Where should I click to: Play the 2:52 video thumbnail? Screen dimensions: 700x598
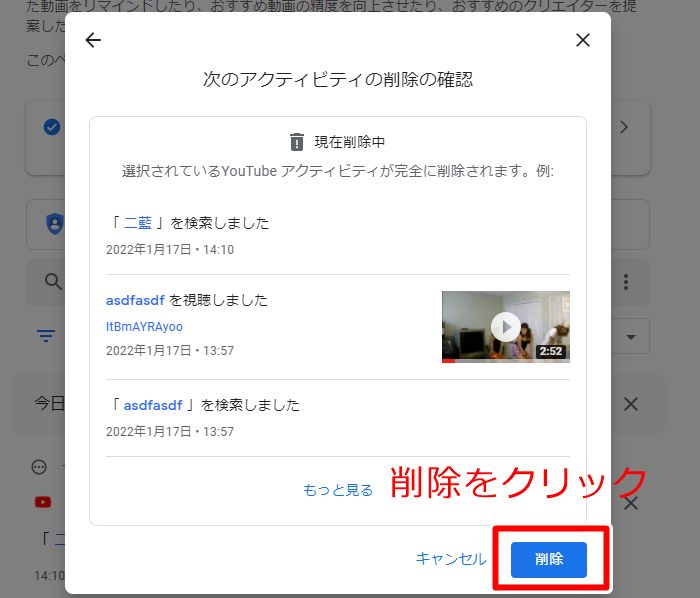click(506, 327)
